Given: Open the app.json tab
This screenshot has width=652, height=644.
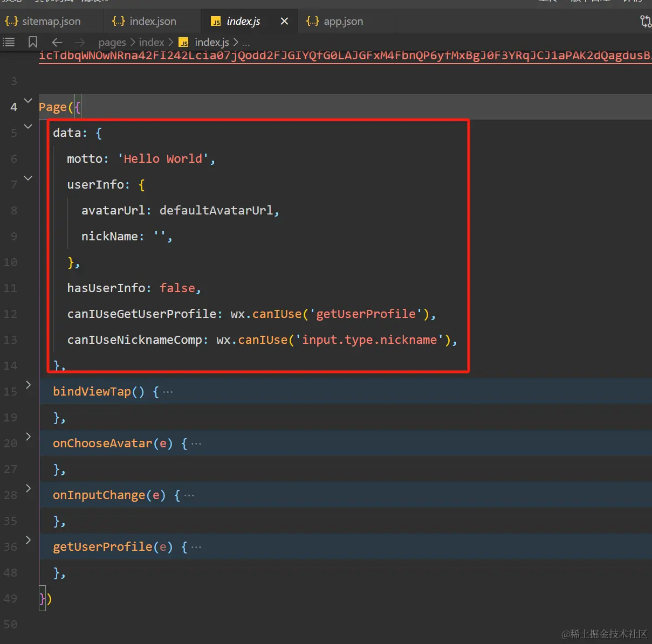Looking at the screenshot, I should tap(335, 21).
